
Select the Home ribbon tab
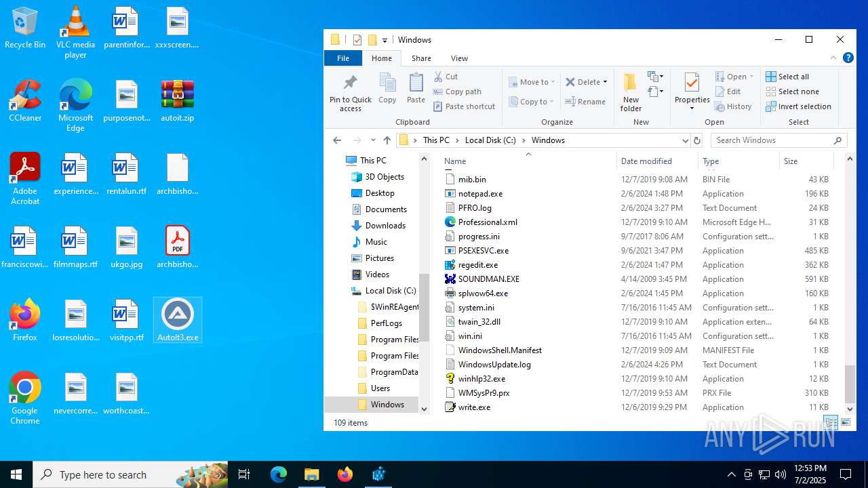coord(382,58)
